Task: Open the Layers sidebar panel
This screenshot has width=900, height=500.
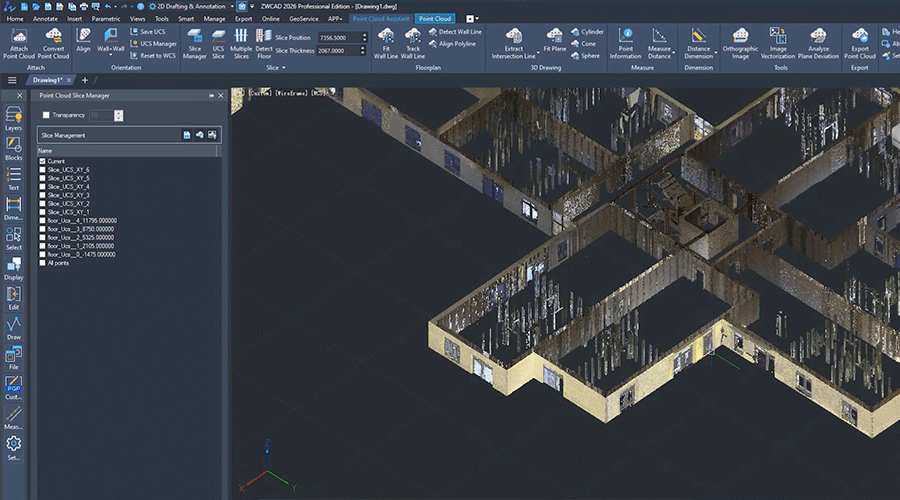Action: [13, 118]
